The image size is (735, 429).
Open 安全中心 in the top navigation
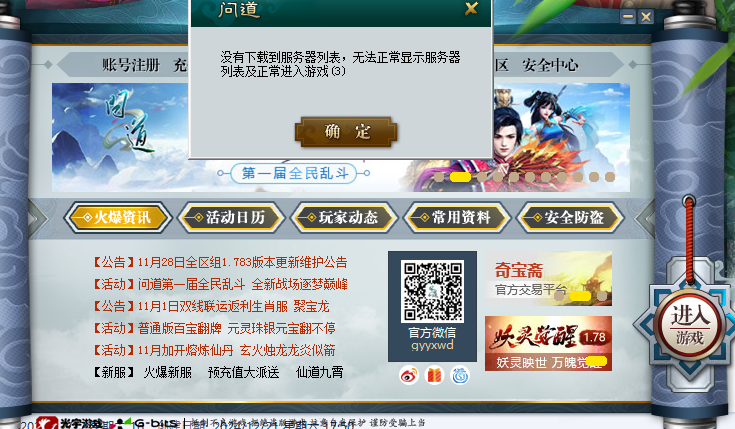[550, 65]
